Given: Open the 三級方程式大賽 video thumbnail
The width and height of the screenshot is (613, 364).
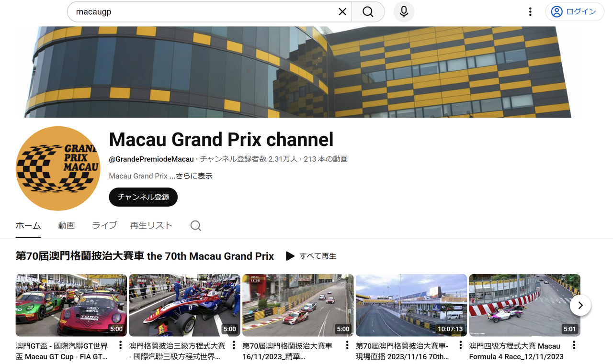Looking at the screenshot, I should 184,305.
